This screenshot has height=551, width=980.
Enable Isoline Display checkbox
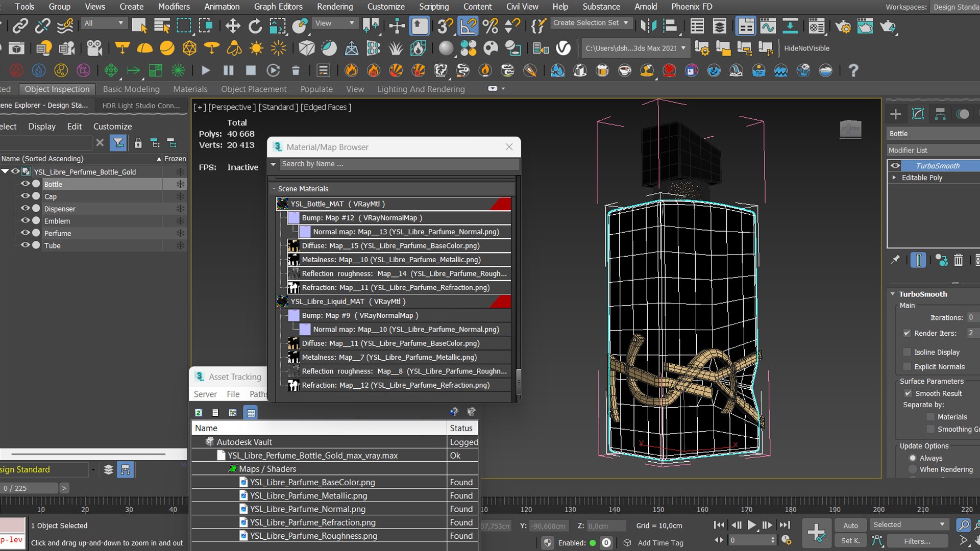point(907,352)
